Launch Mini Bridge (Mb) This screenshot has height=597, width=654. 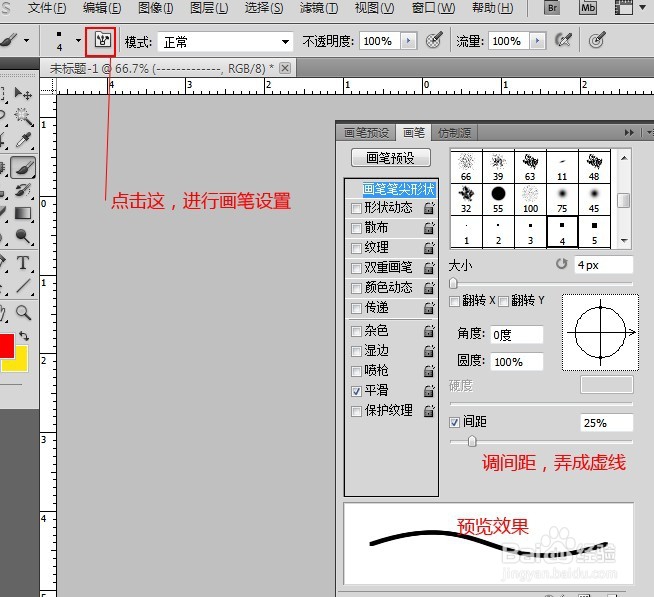click(x=588, y=8)
